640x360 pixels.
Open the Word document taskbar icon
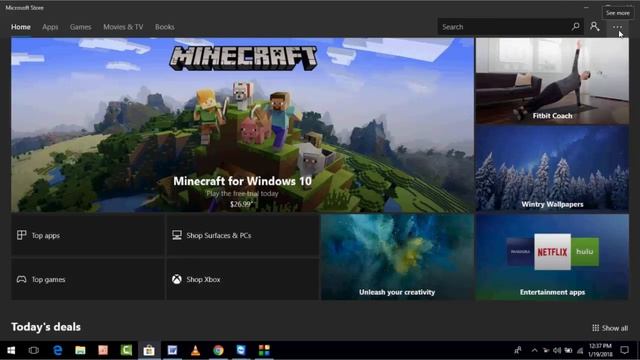pos(172,350)
